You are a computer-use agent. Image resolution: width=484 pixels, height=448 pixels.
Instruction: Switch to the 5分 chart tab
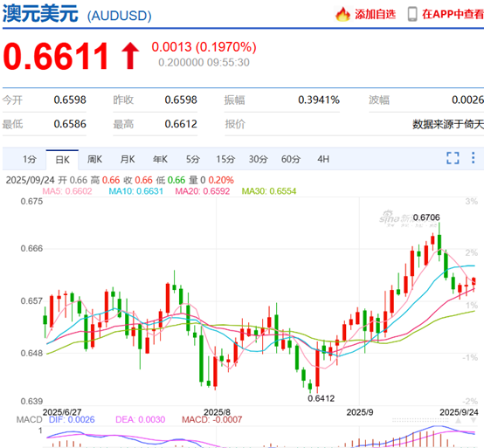tap(193, 159)
